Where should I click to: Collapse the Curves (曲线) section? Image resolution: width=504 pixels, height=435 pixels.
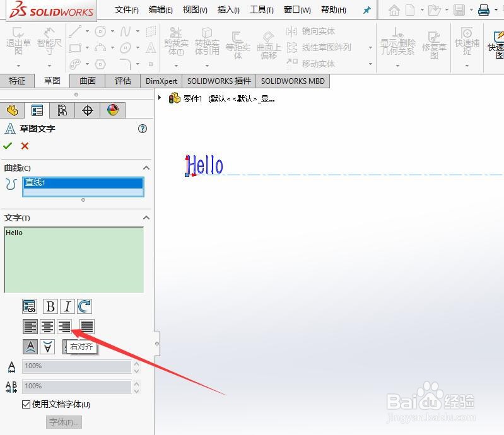146,168
